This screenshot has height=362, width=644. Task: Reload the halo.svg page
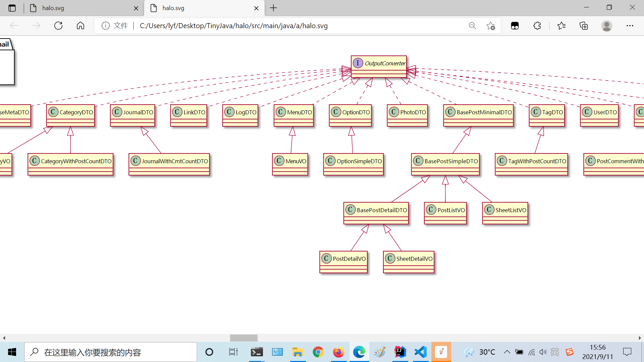tap(58, 26)
